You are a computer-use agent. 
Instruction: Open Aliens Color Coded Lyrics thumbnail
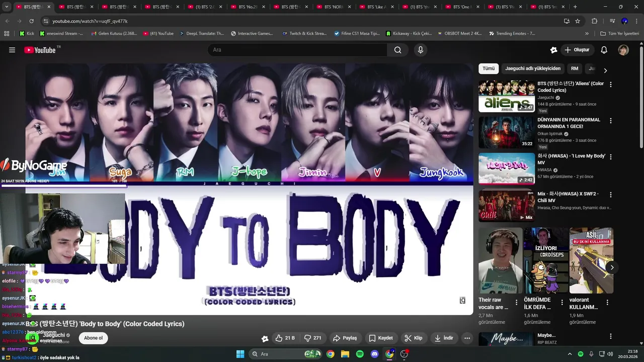click(x=507, y=96)
